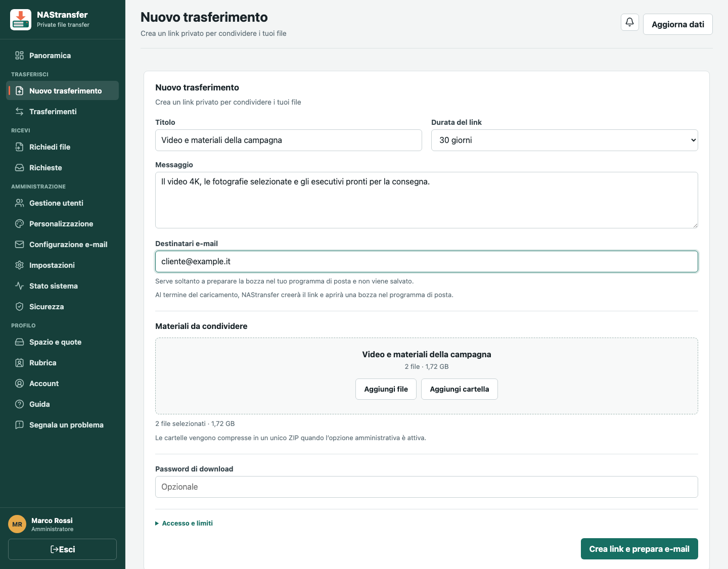Click the Rubrica contacts icon
This screenshot has width=728, height=569.
19,363
